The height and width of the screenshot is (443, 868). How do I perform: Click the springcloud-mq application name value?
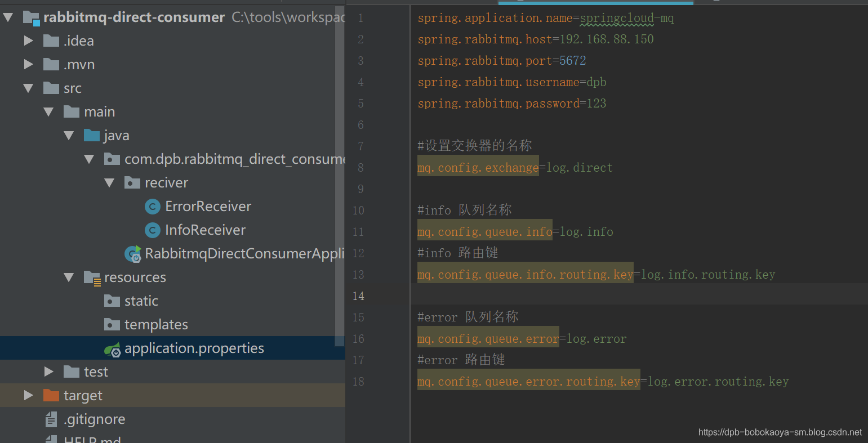pos(627,18)
